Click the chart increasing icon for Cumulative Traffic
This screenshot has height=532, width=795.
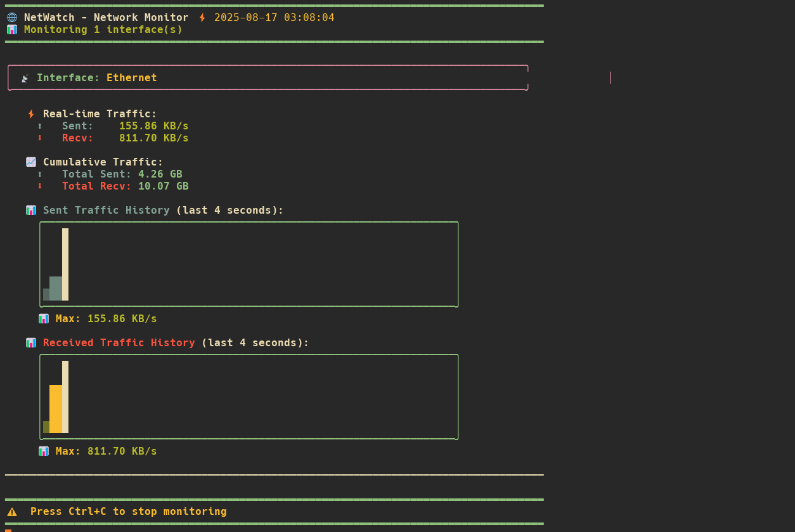click(30, 162)
